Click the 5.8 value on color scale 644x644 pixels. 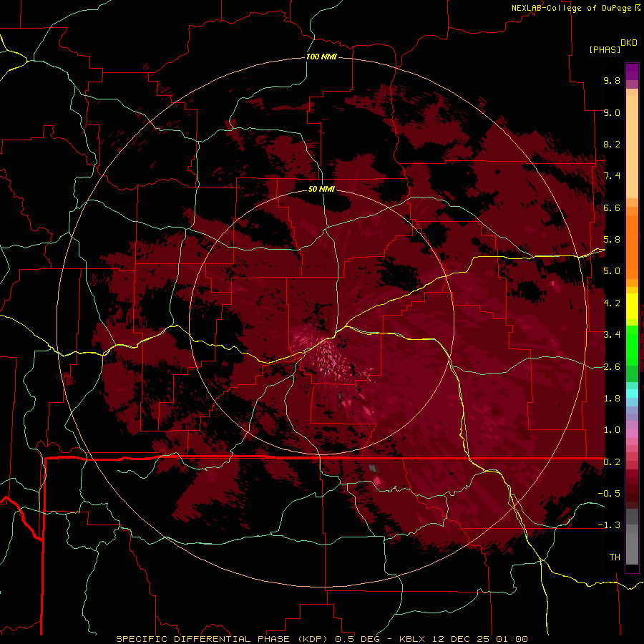(612, 240)
